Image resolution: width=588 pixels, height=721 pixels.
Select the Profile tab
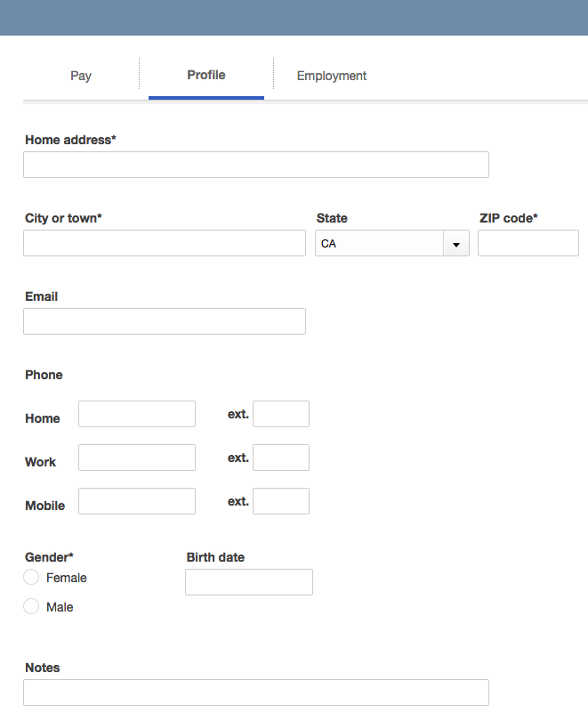click(205, 76)
